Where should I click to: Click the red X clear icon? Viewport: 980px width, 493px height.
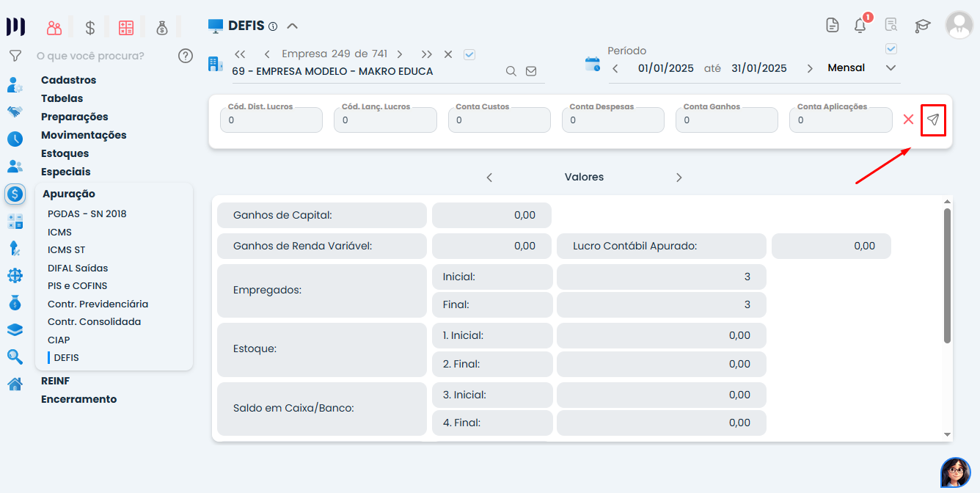tap(908, 120)
